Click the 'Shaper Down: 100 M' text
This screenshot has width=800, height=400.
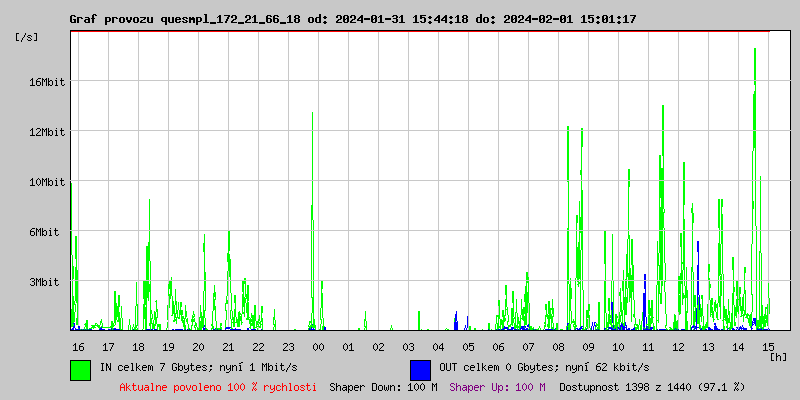pyautogui.click(x=383, y=387)
